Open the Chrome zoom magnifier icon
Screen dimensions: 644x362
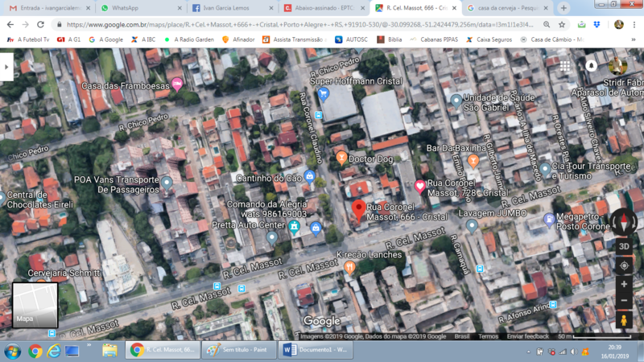click(547, 25)
